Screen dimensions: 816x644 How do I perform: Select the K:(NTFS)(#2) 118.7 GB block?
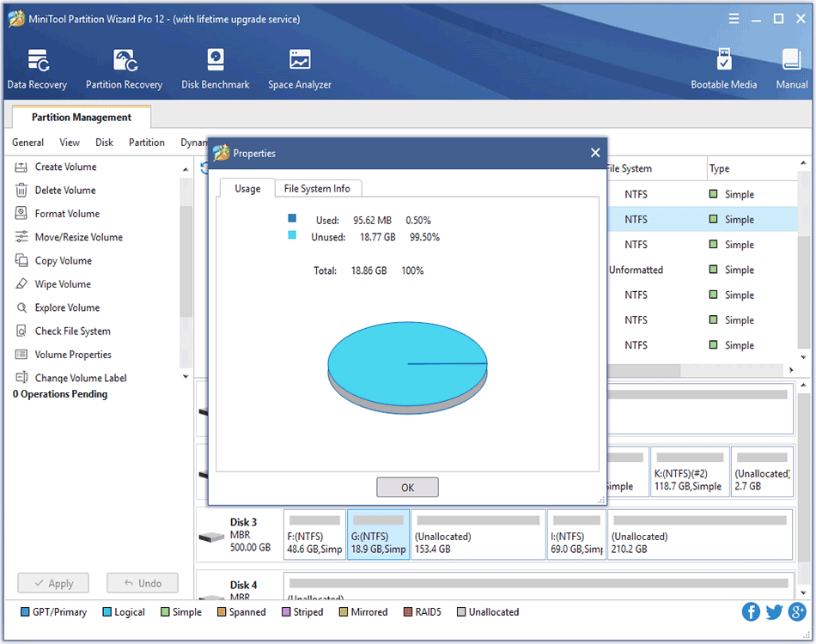tap(689, 471)
